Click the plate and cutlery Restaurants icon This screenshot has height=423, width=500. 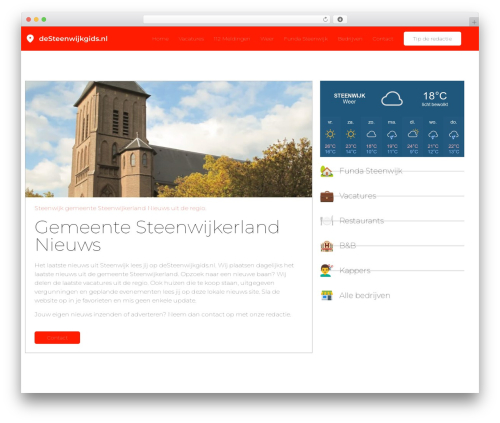coord(327,221)
